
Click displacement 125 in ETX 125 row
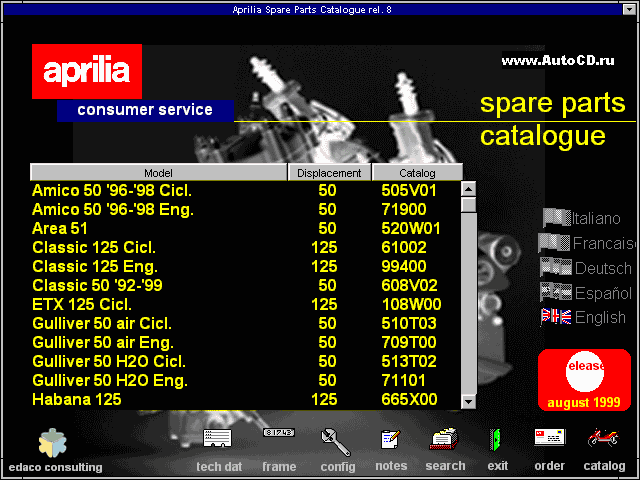point(324,304)
